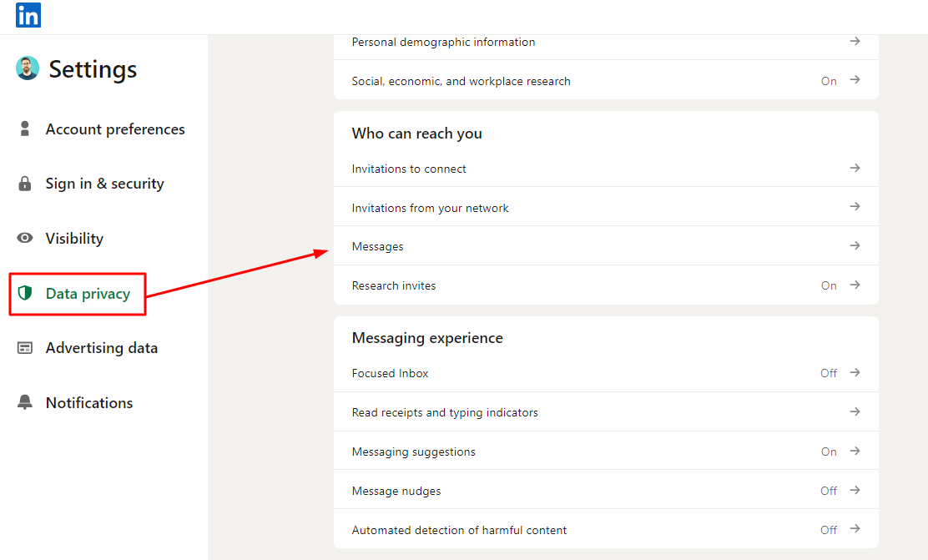Select Social, economic, and workplace research
The image size is (928, 560).
click(461, 81)
